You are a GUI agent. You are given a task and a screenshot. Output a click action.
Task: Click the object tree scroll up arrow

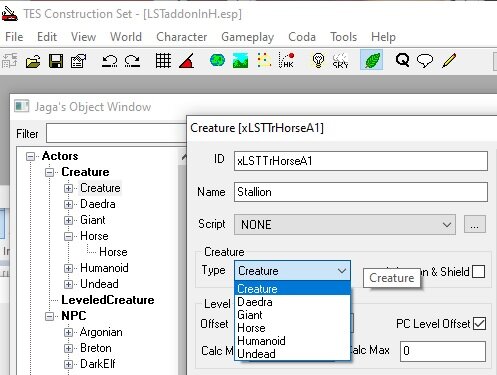[x=183, y=157]
